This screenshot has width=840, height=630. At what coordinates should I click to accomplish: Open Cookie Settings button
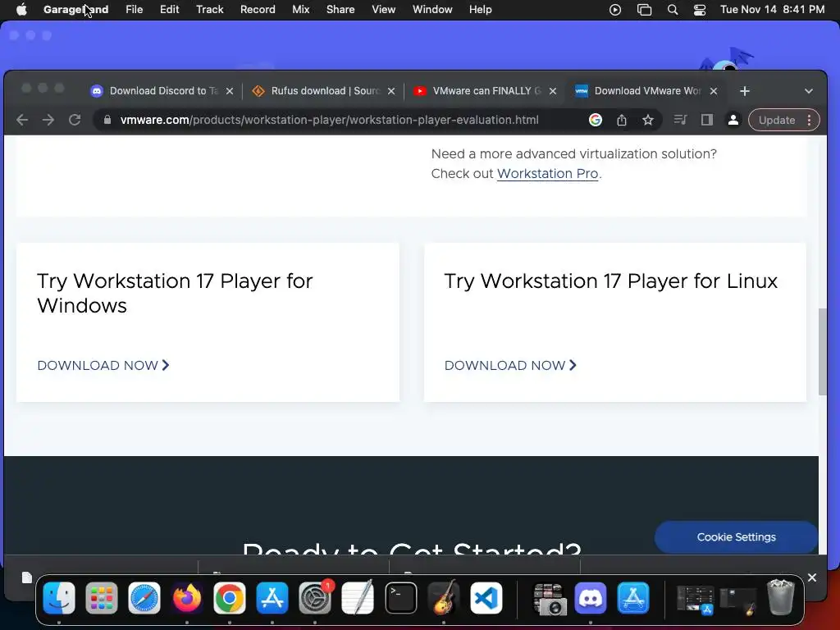pos(736,536)
